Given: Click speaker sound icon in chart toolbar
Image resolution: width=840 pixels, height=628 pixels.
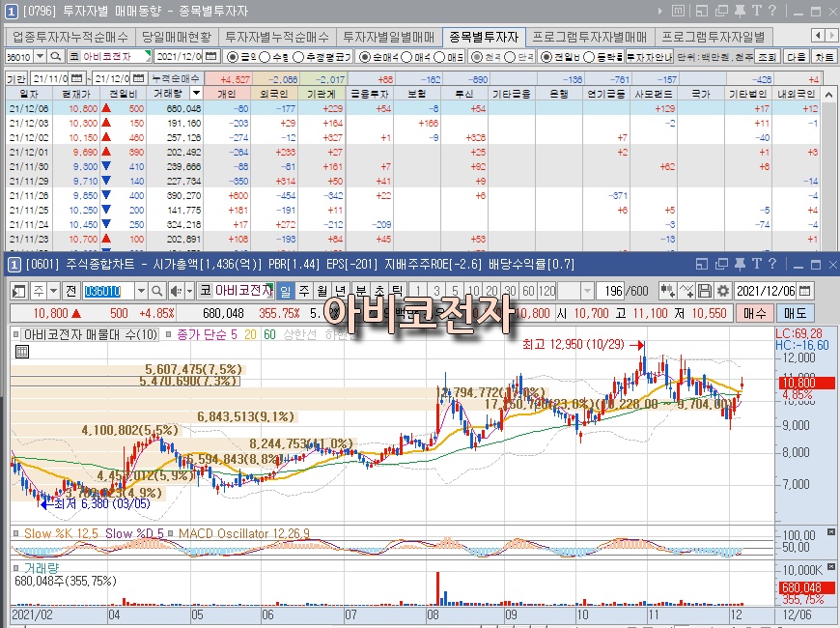Looking at the screenshot, I should coord(176,291).
